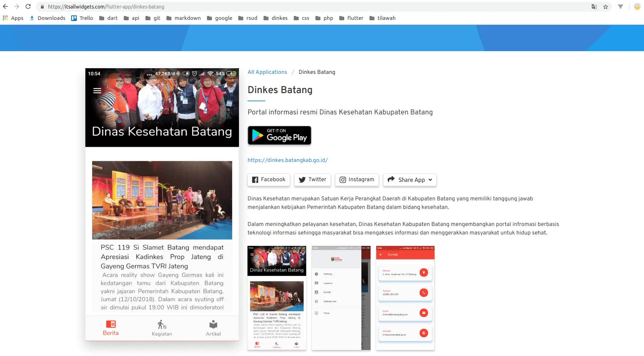Open the css bookmarks folder
Image resolution: width=644 pixels, height=356 pixels.
(x=302, y=18)
